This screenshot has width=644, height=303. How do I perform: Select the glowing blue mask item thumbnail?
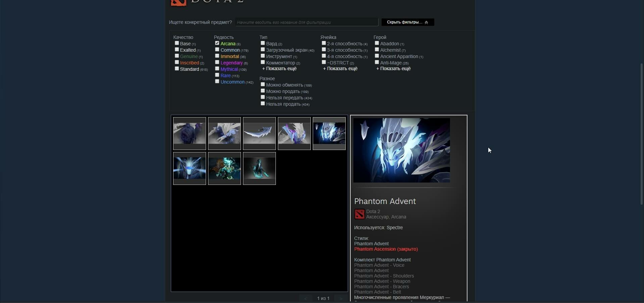(190, 168)
